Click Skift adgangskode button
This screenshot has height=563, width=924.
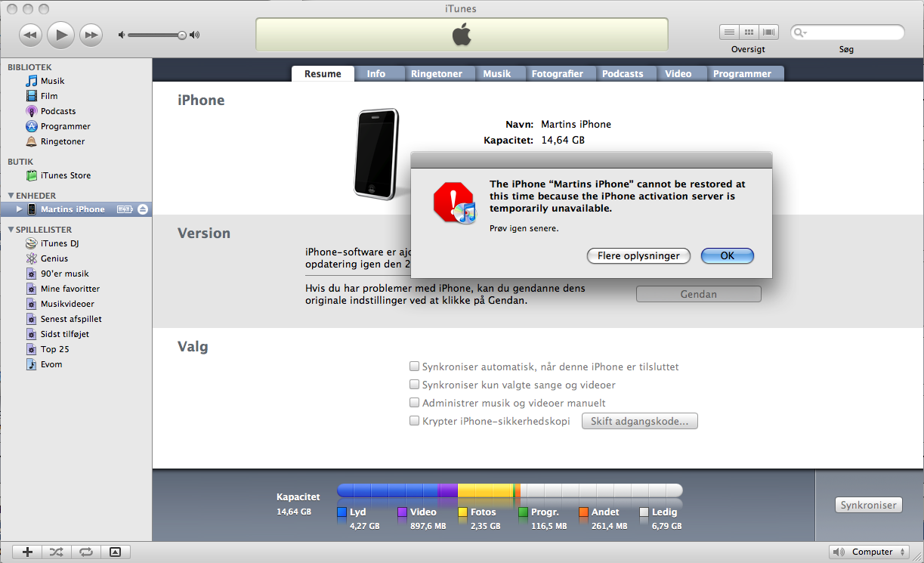[639, 421]
